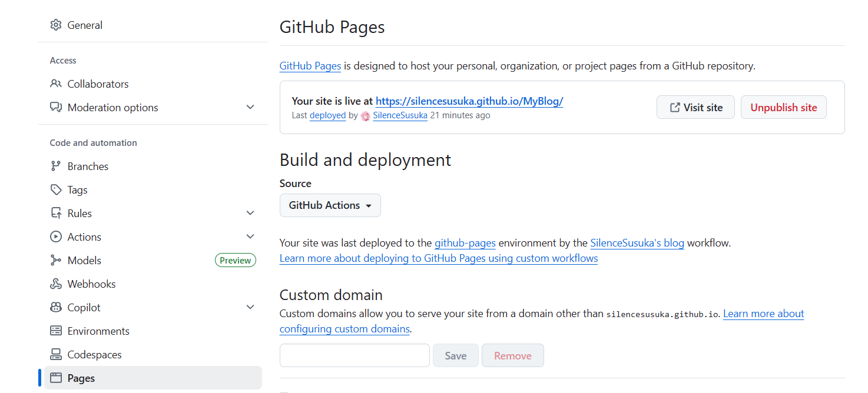This screenshot has width=868, height=393.
Task: Click the General gear icon
Action: [x=56, y=25]
